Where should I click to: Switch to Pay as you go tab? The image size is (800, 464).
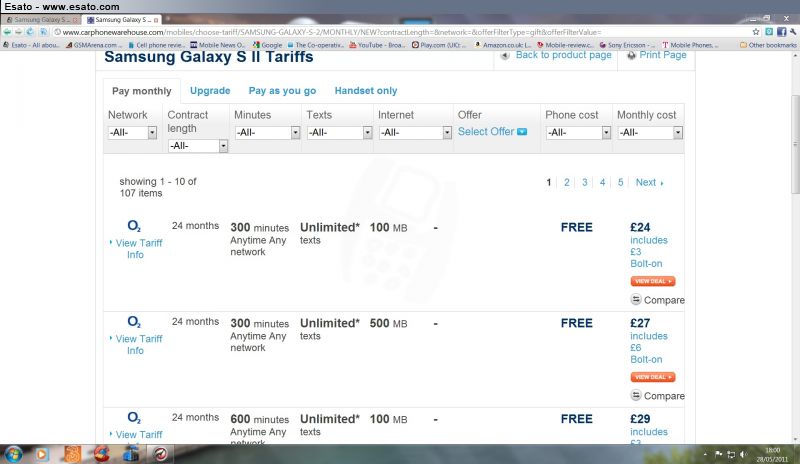point(282,90)
